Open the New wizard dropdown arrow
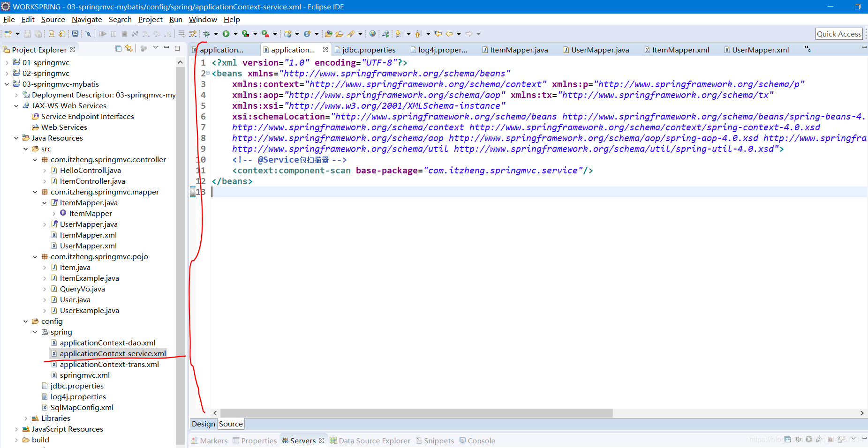This screenshot has width=868, height=448. pyautogui.click(x=17, y=34)
